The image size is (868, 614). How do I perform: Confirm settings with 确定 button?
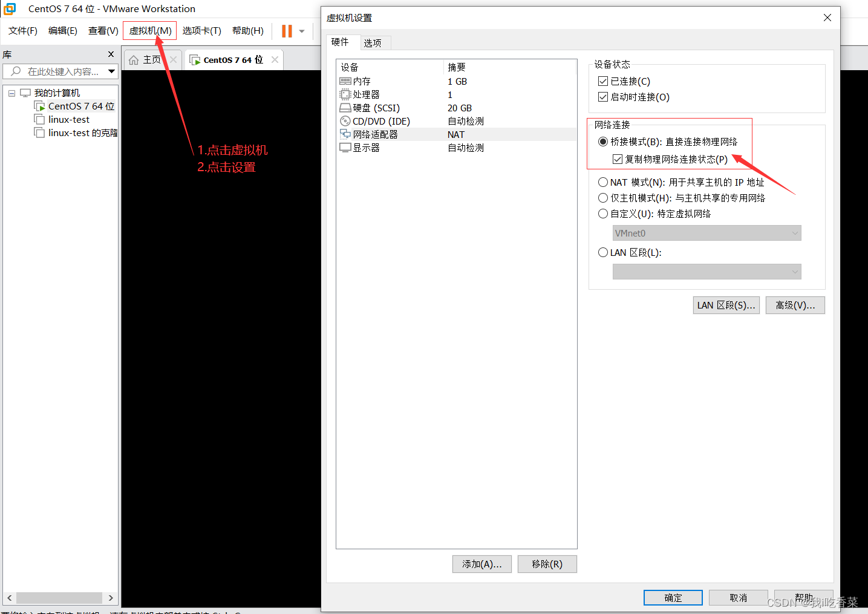(673, 598)
